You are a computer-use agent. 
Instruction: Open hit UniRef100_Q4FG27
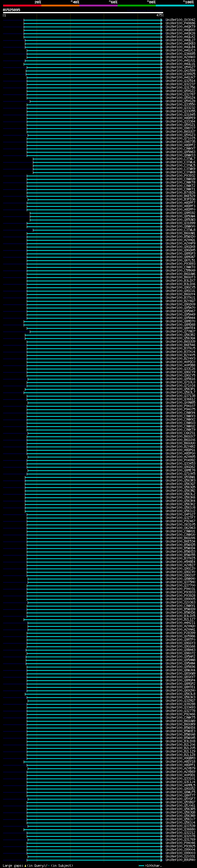[180, 514]
